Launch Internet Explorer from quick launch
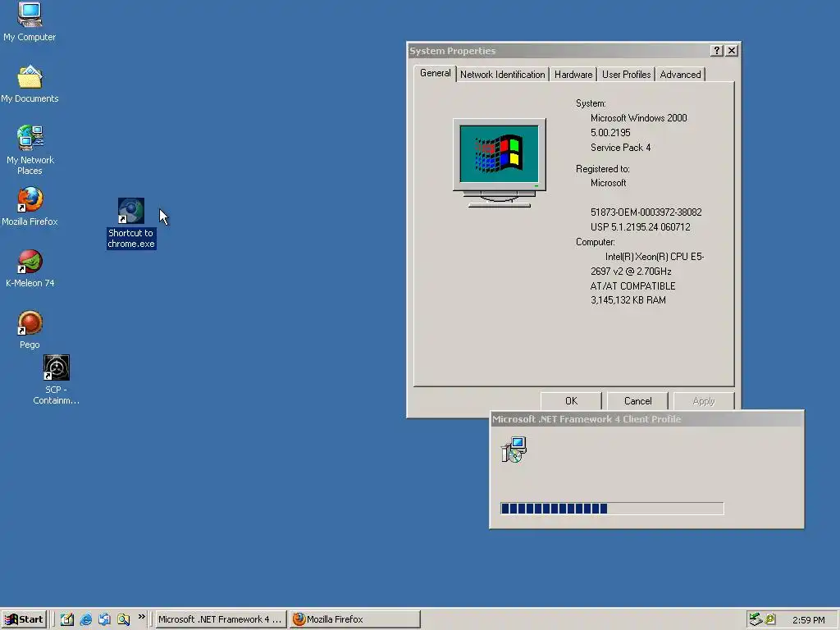Viewport: 840px width, 630px height. pos(85,619)
